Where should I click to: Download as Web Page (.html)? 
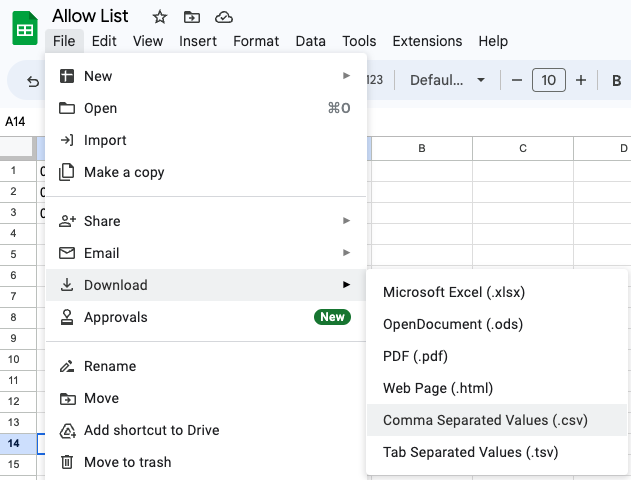497,388
